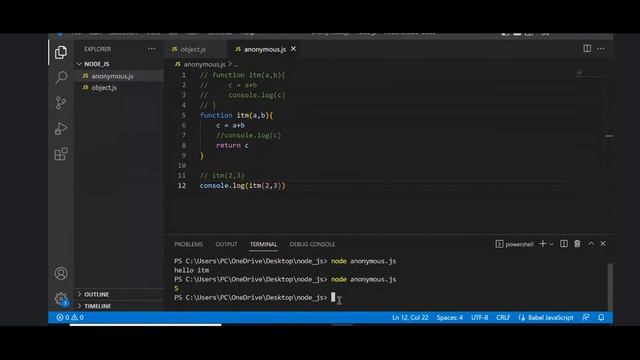Screen dimensions: 640x360
Task: Open the Source Control view
Action: pos(61,102)
